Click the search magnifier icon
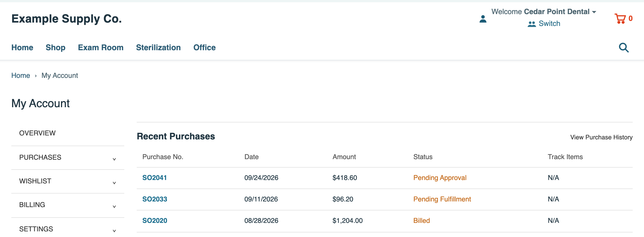 (624, 48)
